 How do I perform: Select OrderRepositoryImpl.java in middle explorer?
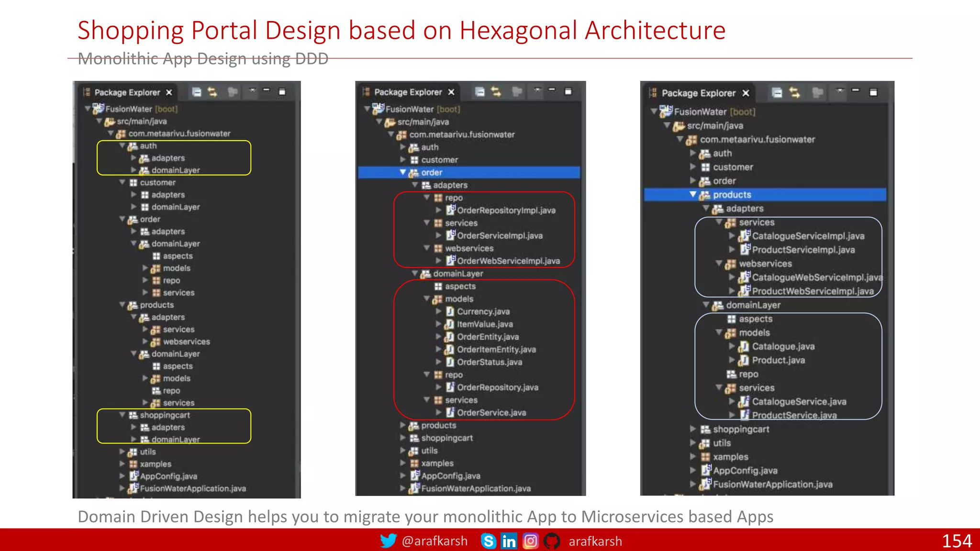(506, 210)
